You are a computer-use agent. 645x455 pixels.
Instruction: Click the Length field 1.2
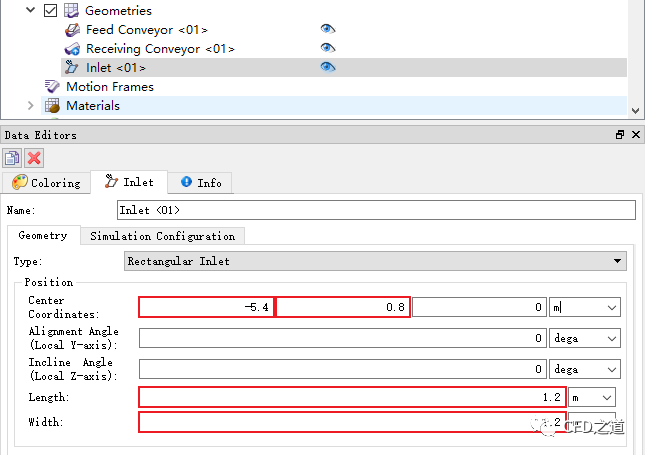pyautogui.click(x=352, y=397)
